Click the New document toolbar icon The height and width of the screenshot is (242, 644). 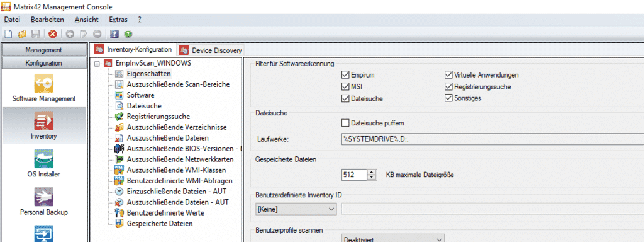click(9, 34)
